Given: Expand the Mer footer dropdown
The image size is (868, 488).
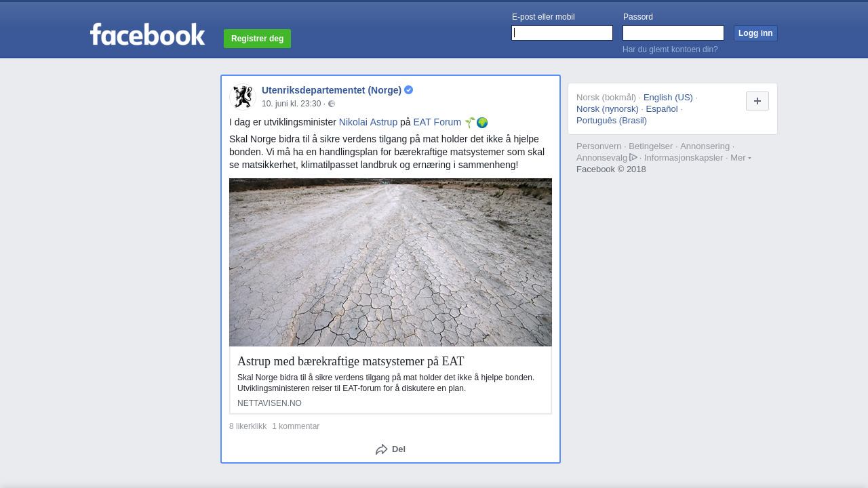Looking at the screenshot, I should (741, 158).
